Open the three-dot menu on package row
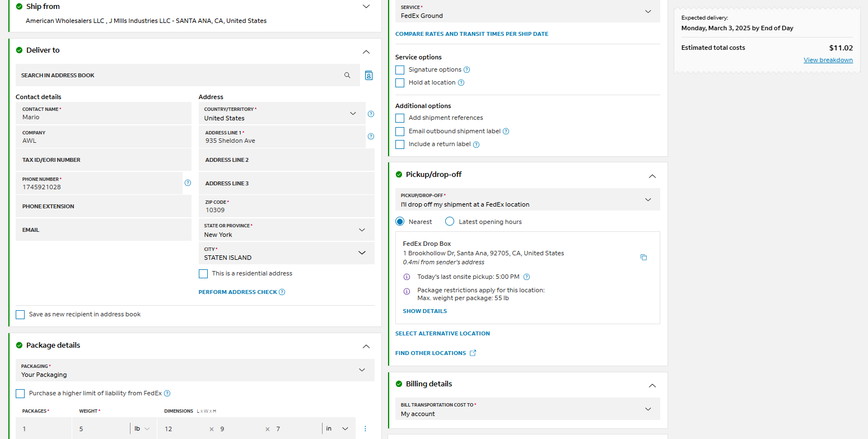 366,428
